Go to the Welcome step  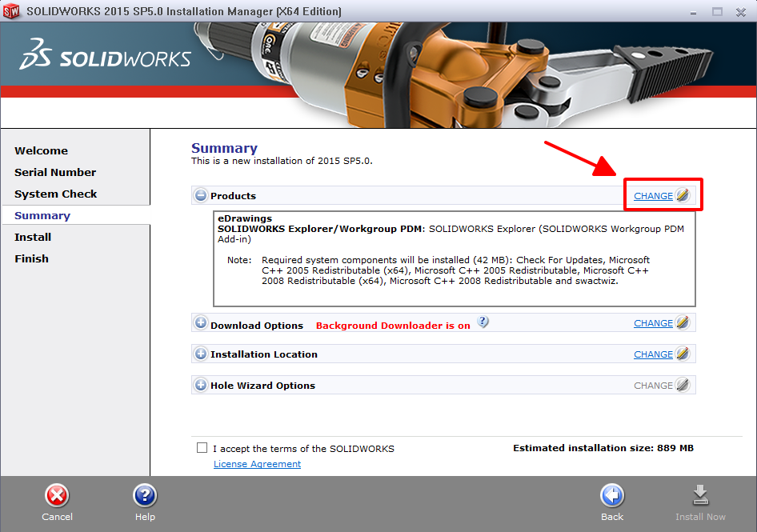point(41,150)
